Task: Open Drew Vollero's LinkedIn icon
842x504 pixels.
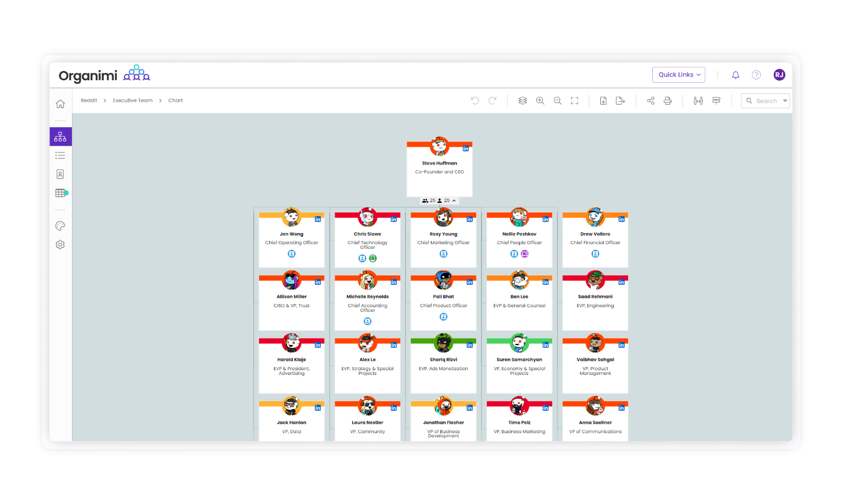Action: (x=622, y=219)
